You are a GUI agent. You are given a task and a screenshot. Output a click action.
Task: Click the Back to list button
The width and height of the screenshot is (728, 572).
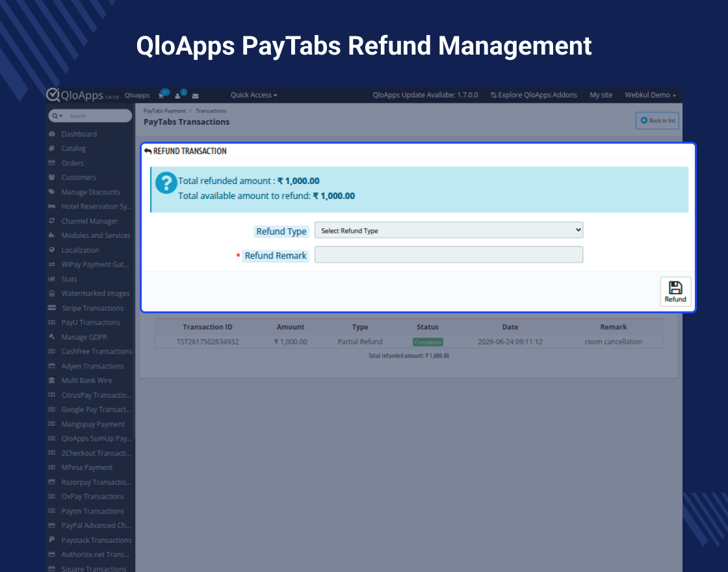click(657, 121)
